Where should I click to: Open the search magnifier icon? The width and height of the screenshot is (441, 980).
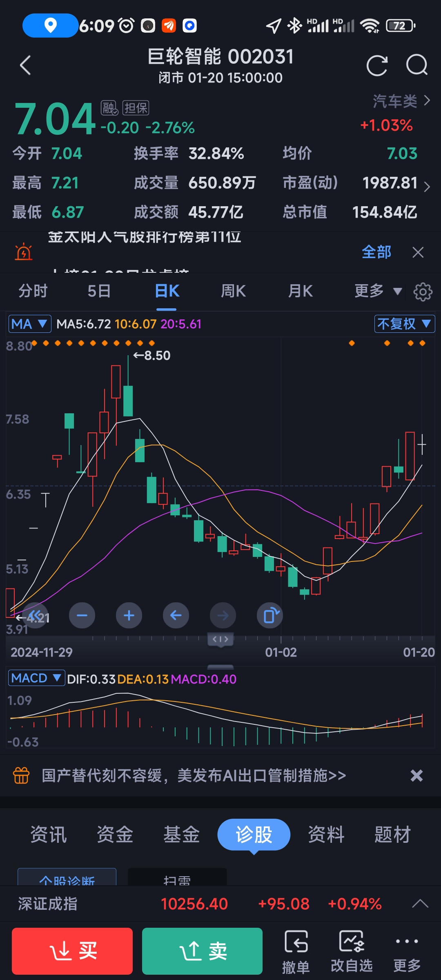coord(417,65)
